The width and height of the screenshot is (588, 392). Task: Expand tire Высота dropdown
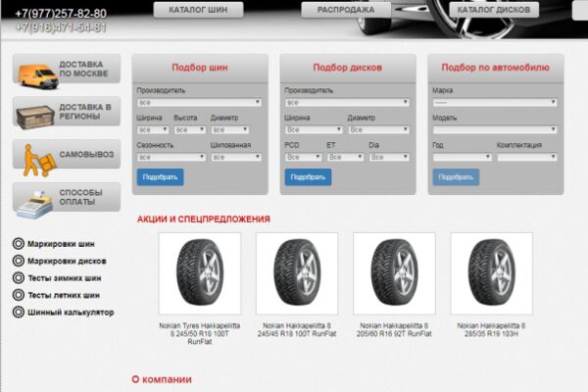tap(190, 129)
